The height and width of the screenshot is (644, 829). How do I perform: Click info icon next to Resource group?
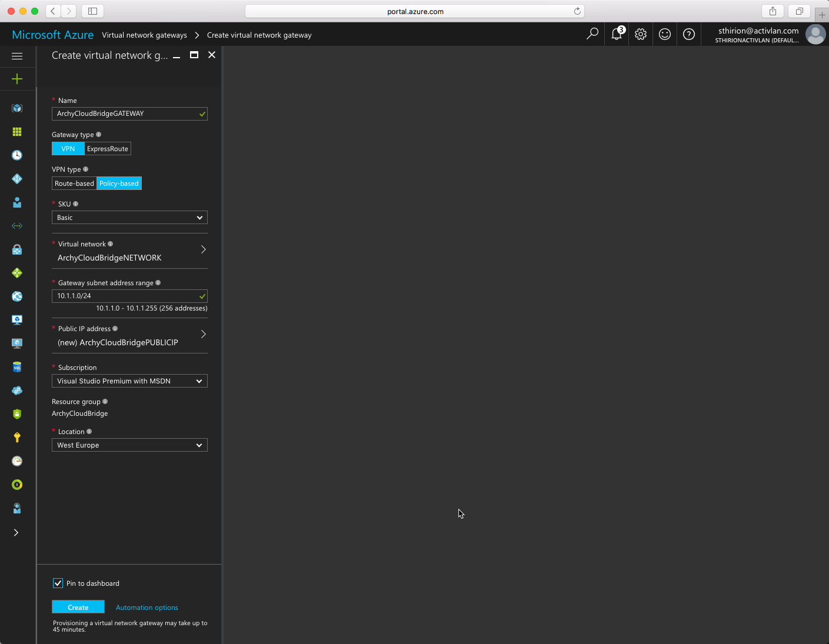[x=105, y=401]
